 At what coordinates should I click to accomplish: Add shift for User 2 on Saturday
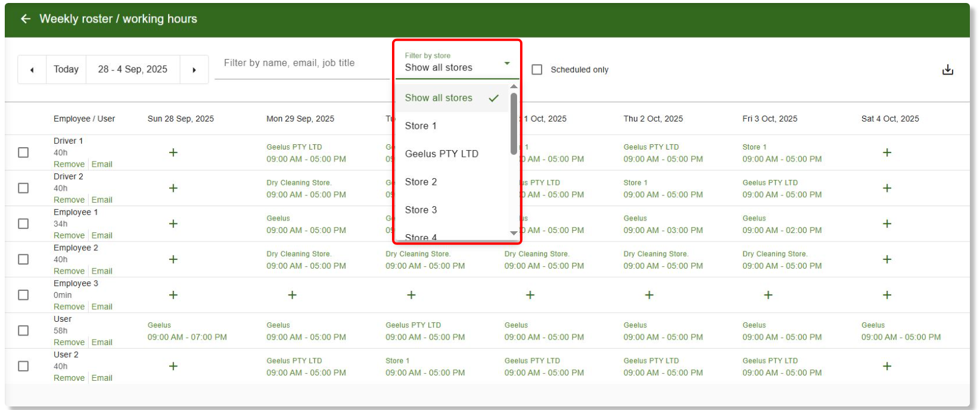[x=886, y=366]
